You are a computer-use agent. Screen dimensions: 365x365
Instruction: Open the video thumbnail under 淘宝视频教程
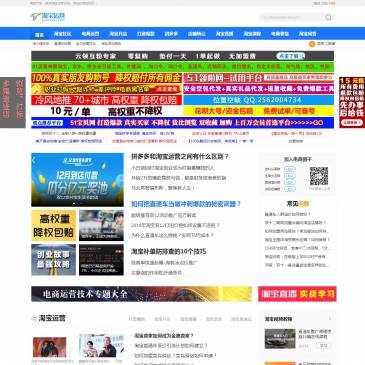coord(280,339)
